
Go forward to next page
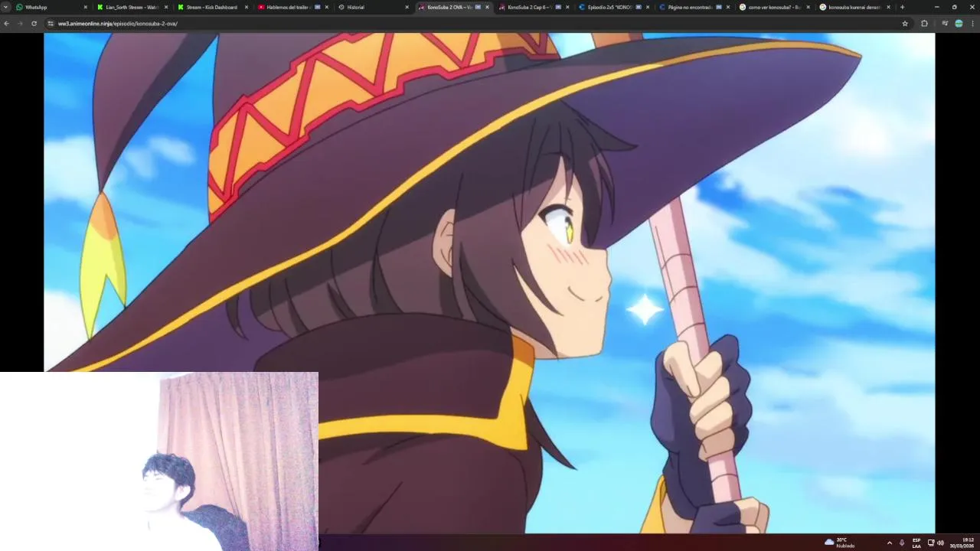tap(21, 24)
